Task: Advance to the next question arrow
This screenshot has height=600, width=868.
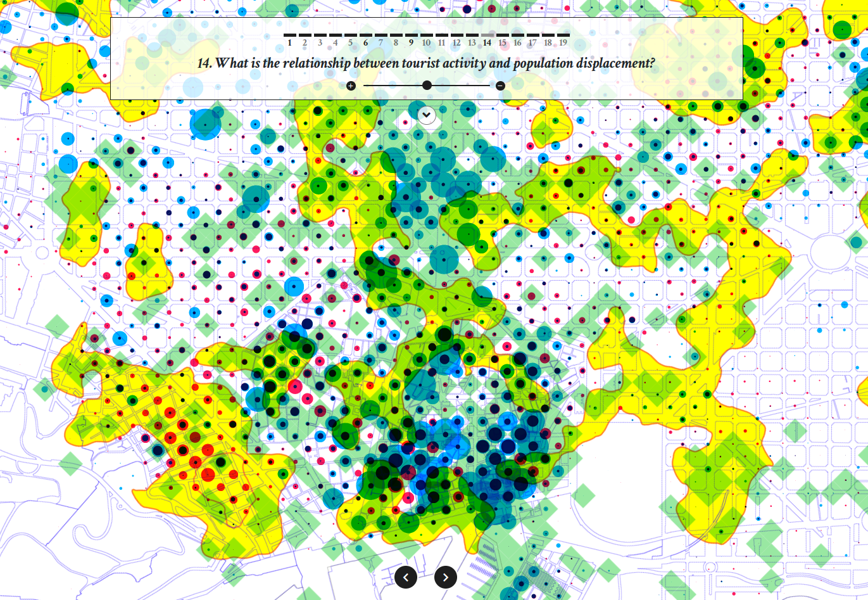Action: coord(446,577)
